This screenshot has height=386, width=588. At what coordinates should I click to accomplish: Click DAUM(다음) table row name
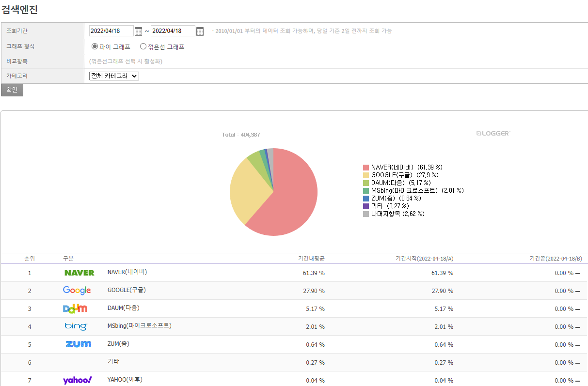pos(123,308)
